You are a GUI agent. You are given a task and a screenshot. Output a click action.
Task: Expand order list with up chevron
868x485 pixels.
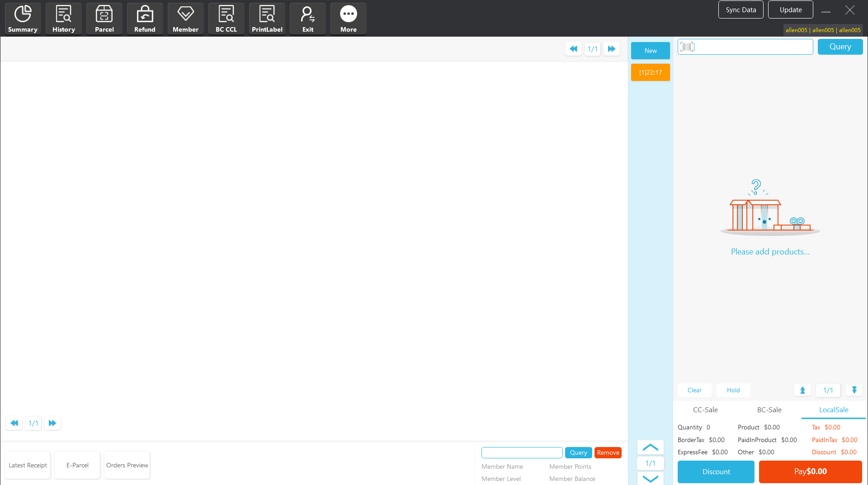click(x=650, y=447)
